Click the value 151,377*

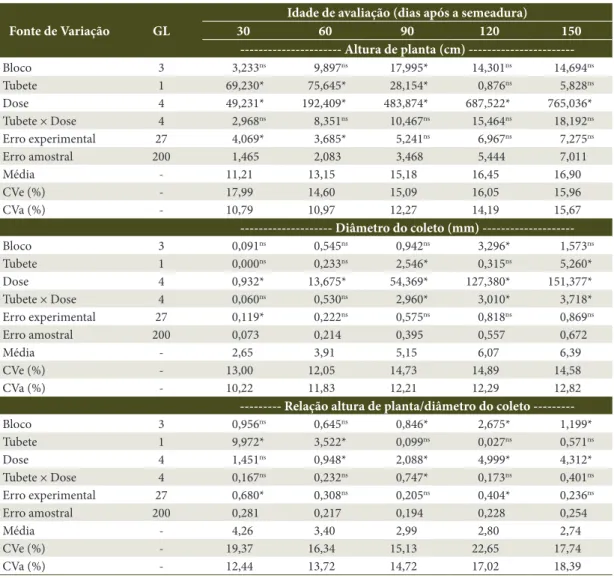click(570, 282)
